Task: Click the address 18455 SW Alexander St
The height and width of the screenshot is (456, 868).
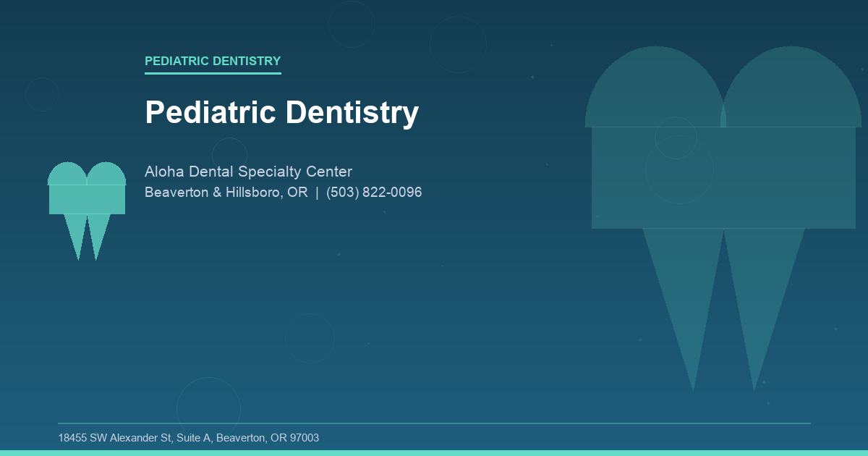Action: pos(116,437)
